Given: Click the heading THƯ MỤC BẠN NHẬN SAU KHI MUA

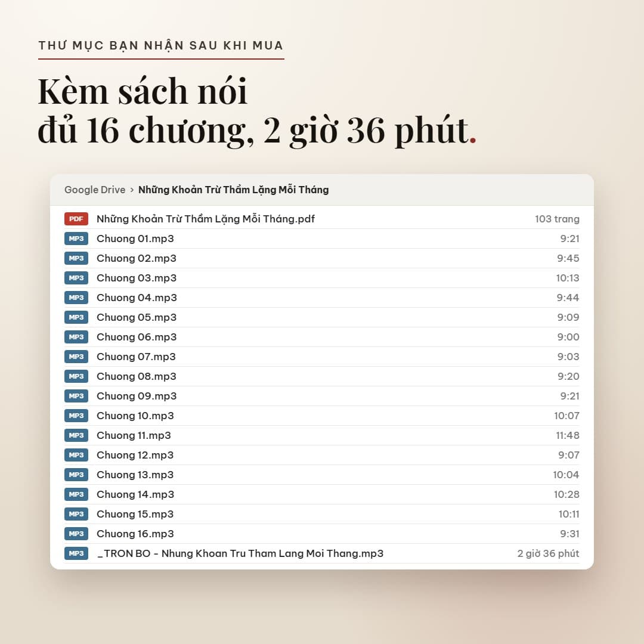Looking at the screenshot, I should pos(161,45).
